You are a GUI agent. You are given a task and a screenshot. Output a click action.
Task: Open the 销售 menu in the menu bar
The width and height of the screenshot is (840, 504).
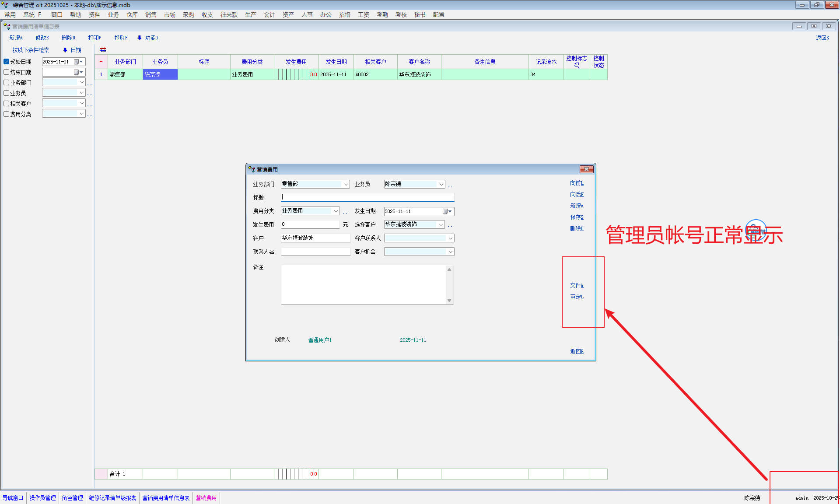click(150, 14)
